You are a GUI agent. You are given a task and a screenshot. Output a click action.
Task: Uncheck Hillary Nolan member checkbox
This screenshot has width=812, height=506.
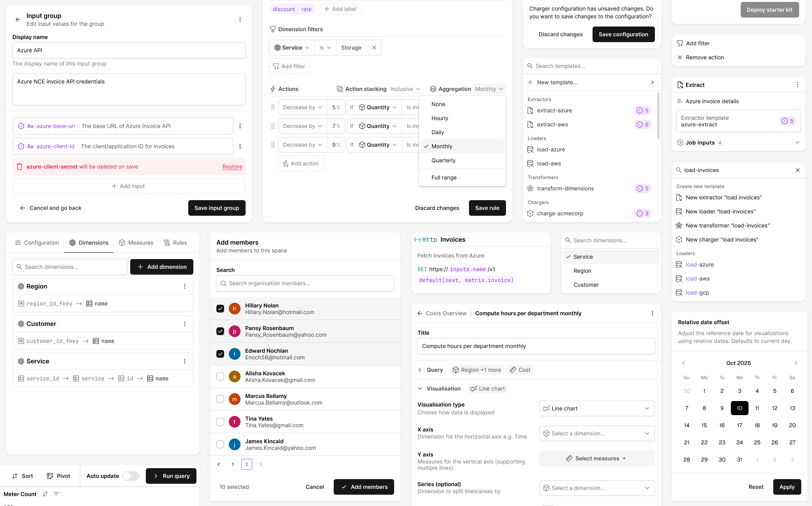click(x=220, y=309)
